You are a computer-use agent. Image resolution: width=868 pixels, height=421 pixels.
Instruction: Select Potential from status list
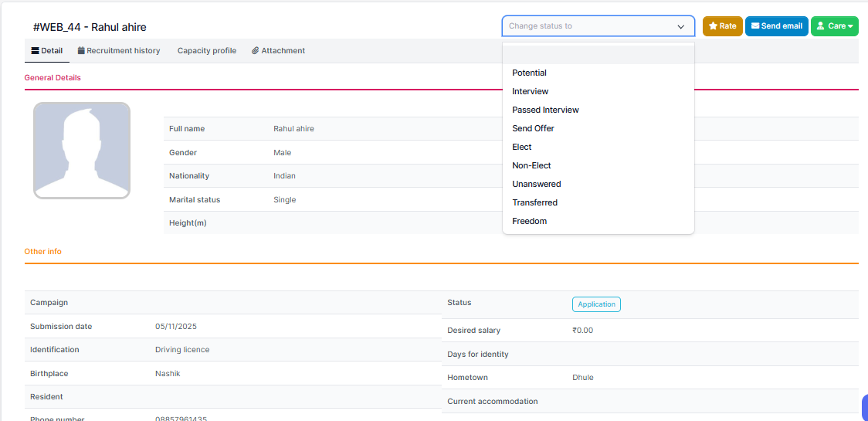[529, 73]
